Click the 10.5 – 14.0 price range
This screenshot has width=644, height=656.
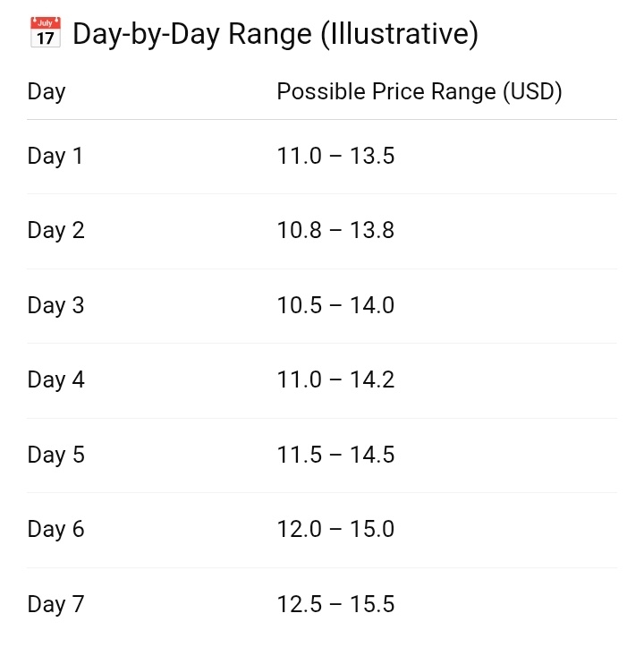pyautogui.click(x=335, y=305)
